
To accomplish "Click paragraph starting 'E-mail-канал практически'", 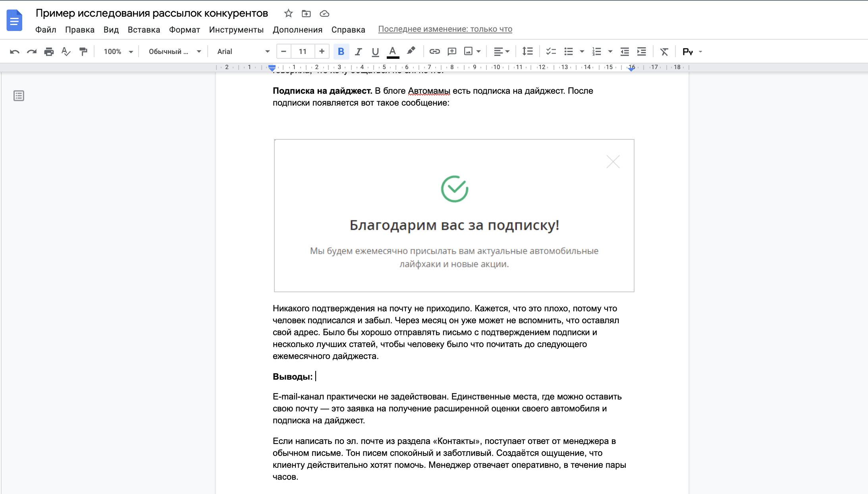I will coord(447,409).
